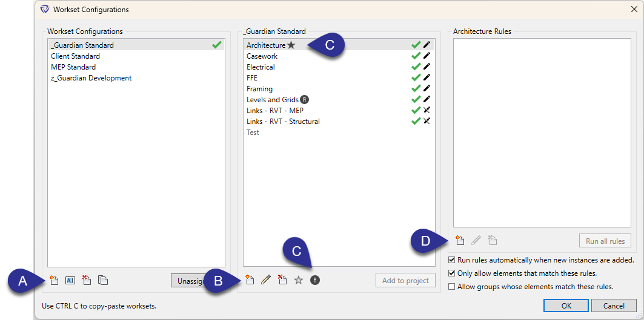
Task: Click the pencil icon in FFE row
Action: (x=427, y=77)
